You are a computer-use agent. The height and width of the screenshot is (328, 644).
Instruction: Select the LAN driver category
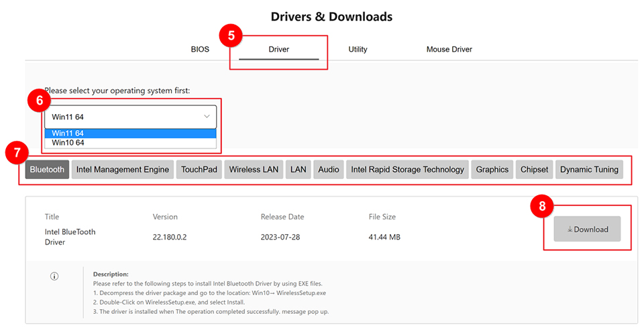click(x=298, y=170)
